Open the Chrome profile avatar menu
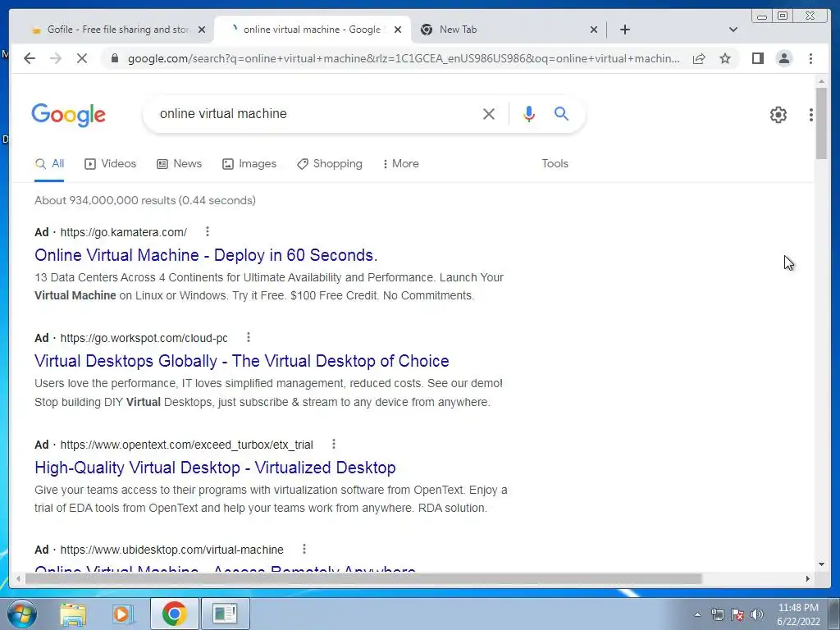This screenshot has width=840, height=630. point(783,58)
